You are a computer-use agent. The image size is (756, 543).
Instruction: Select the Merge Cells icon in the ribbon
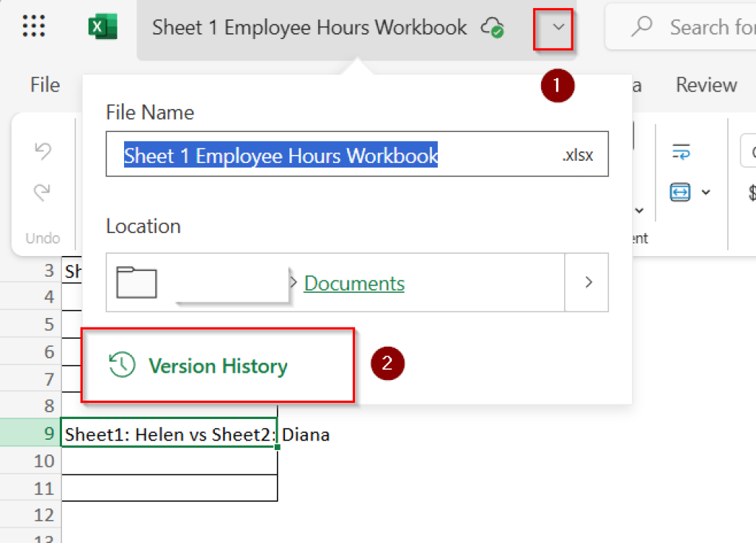tap(681, 191)
